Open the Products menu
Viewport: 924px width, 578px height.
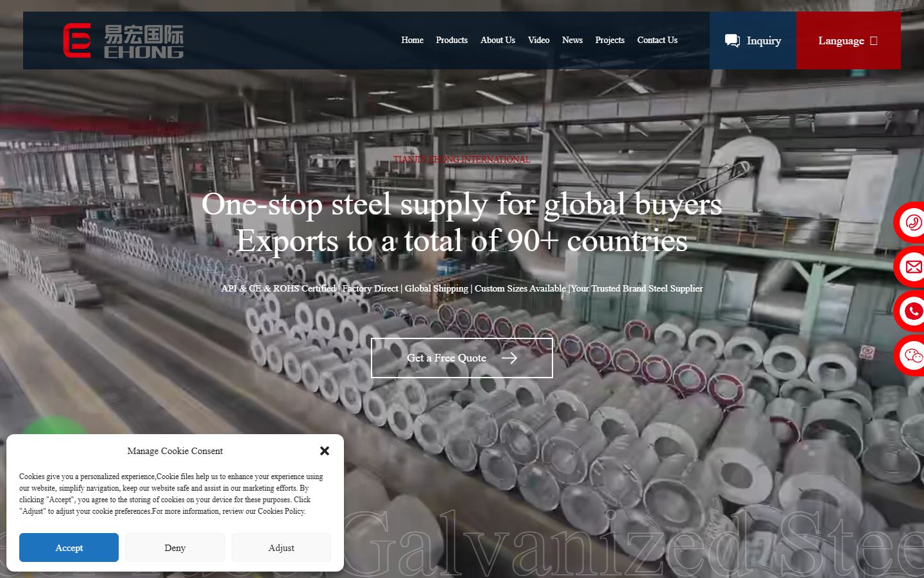452,40
